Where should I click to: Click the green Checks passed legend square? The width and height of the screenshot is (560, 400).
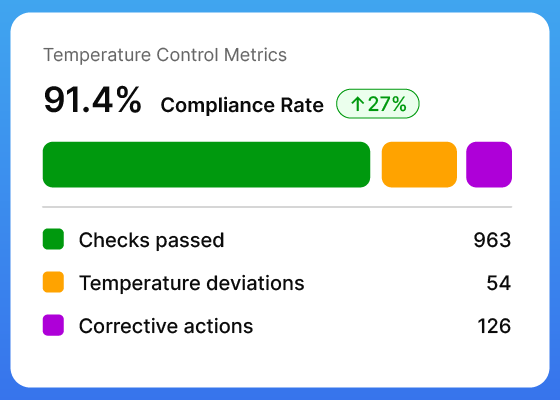[x=53, y=239]
